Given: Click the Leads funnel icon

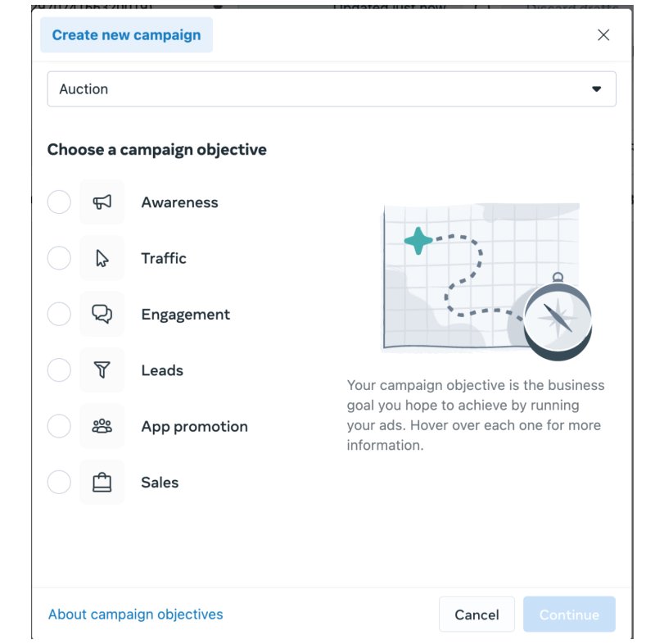Looking at the screenshot, I should pos(102,370).
